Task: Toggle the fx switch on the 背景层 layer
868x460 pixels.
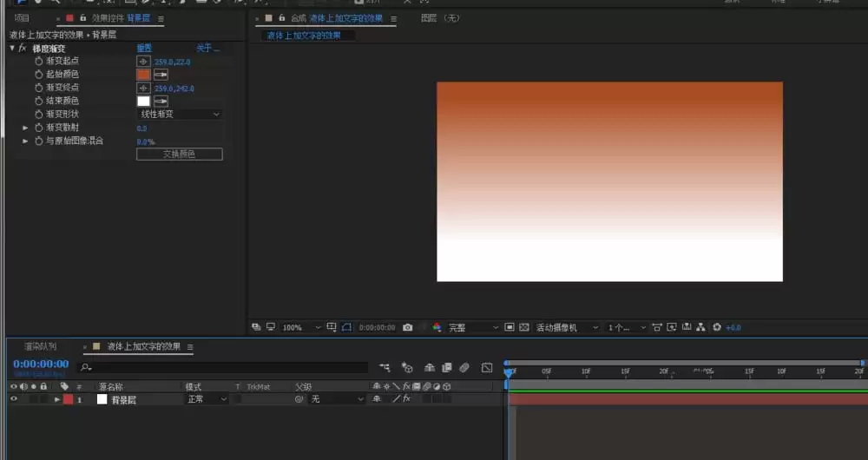Action: [406, 398]
